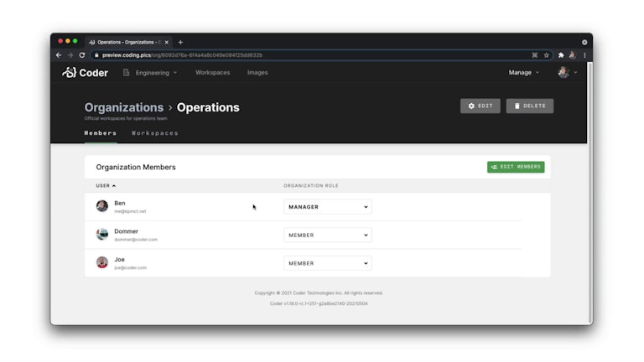Go forward in browser history

pos(70,55)
